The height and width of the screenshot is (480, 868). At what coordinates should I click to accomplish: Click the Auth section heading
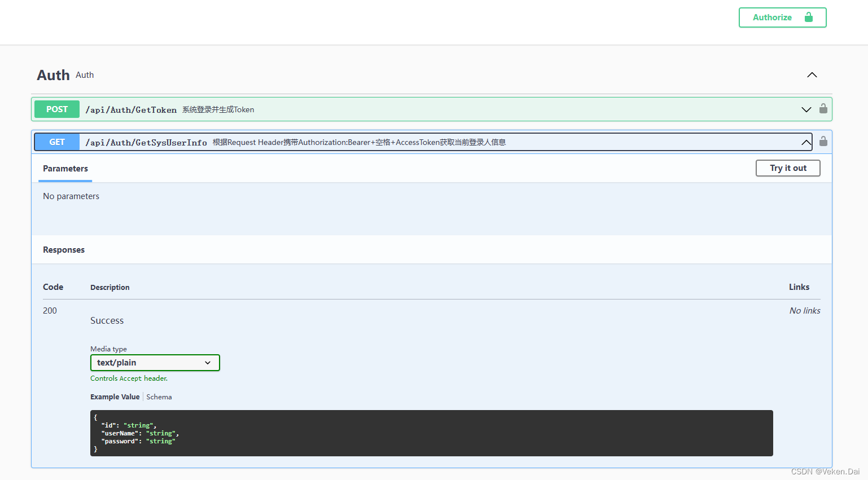53,74
